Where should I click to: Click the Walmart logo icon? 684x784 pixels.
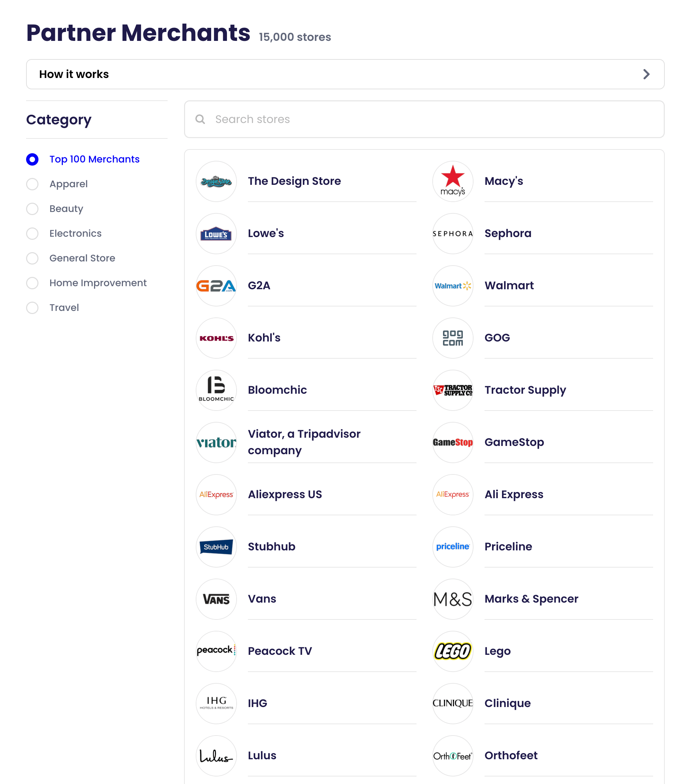tap(453, 285)
